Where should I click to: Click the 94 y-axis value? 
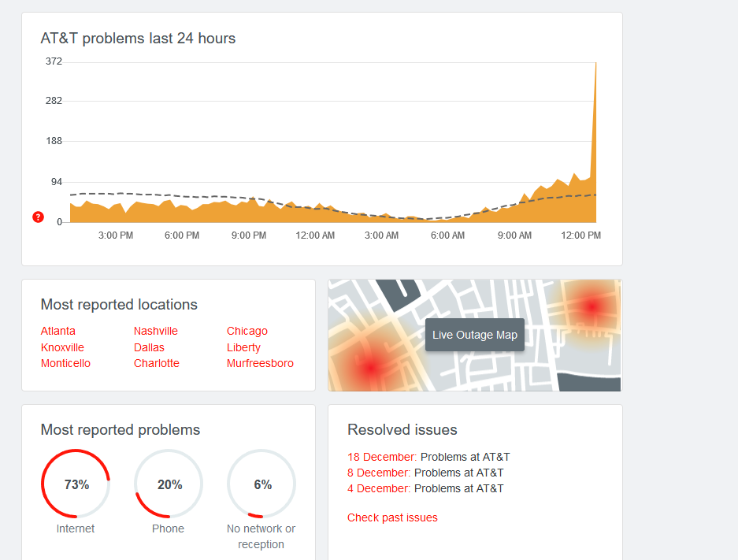(x=57, y=182)
